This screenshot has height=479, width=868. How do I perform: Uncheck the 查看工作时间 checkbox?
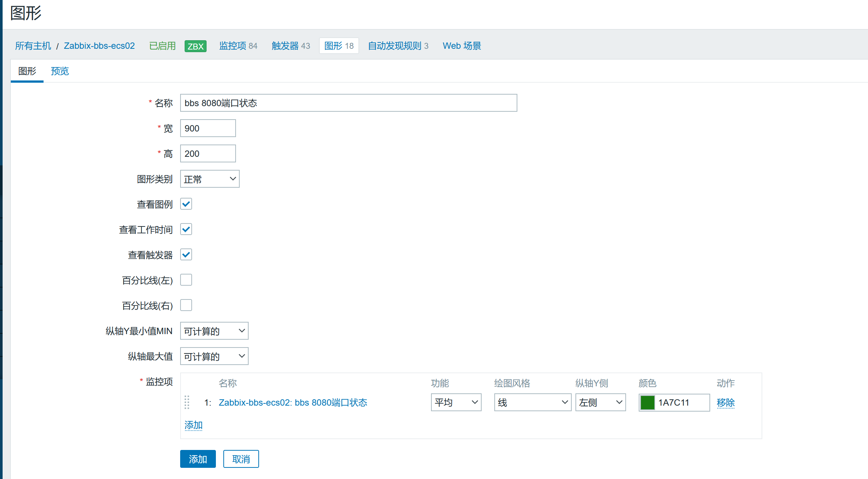tap(186, 229)
